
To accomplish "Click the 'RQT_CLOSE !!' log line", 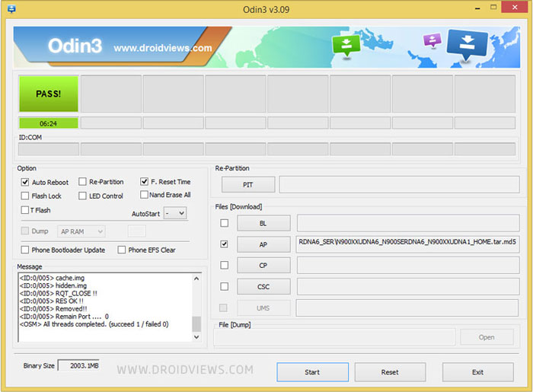I will coord(58,293).
